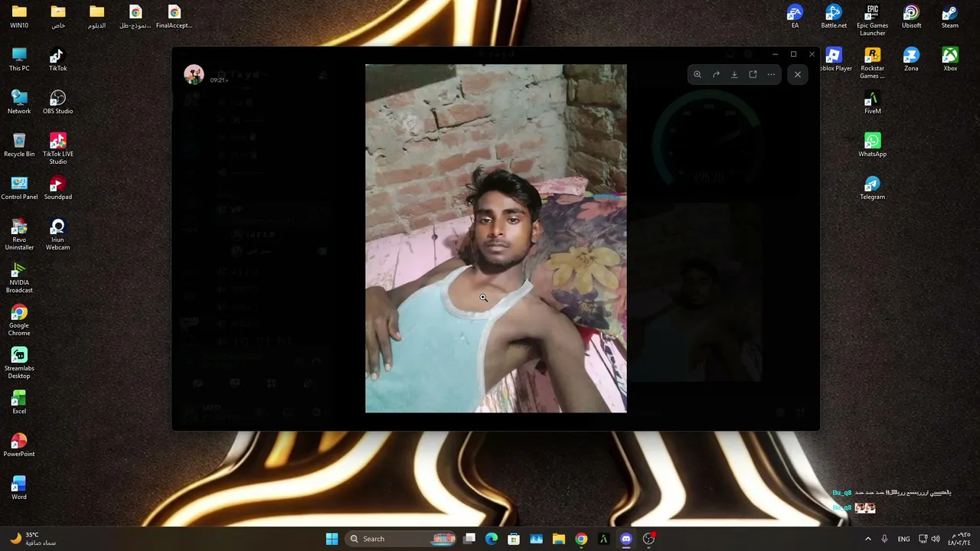Switch to Chrome on the taskbar
Image resolution: width=980 pixels, height=551 pixels.
[x=581, y=539]
